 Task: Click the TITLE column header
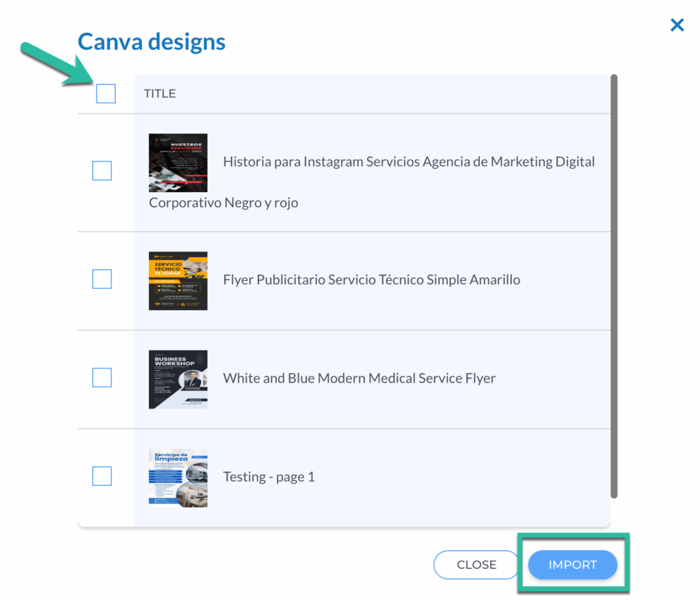(x=159, y=94)
